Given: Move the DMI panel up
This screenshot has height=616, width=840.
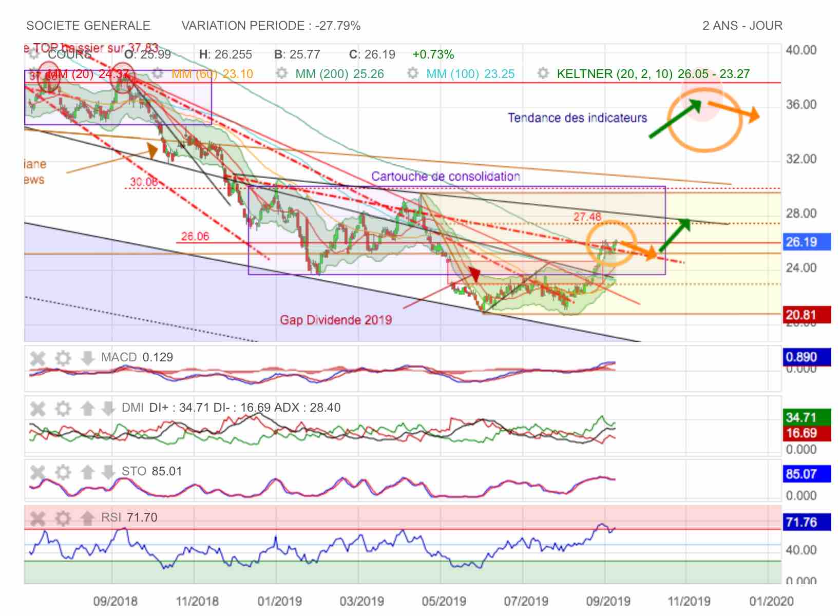Looking at the screenshot, I should 87,409.
